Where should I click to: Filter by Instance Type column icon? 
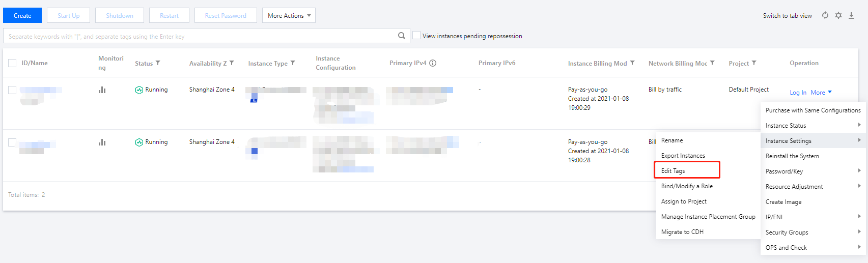(x=293, y=63)
